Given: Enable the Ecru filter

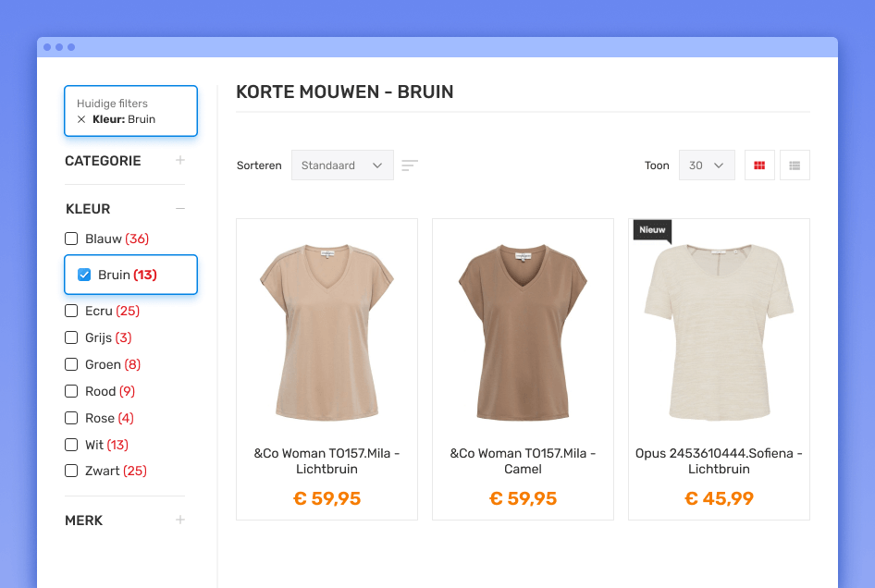Looking at the screenshot, I should click(71, 311).
